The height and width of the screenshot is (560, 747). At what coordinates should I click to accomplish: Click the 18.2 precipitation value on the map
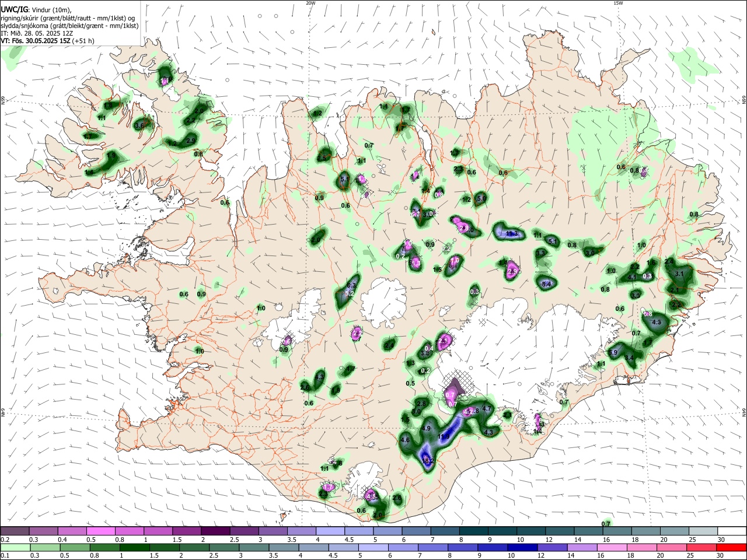428,461
